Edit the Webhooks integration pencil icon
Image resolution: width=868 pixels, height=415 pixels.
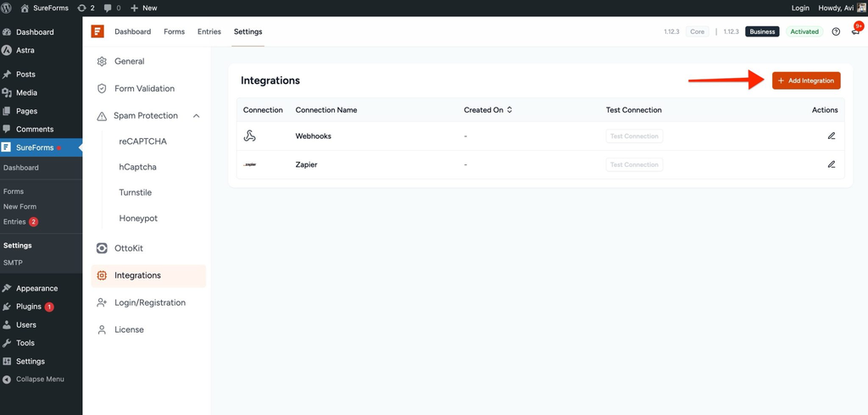point(832,136)
